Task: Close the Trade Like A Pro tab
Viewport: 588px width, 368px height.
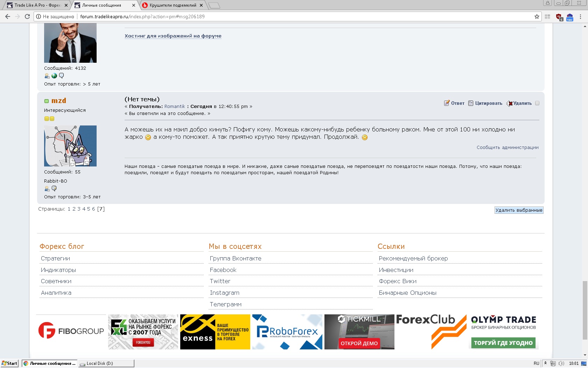Action: click(66, 5)
